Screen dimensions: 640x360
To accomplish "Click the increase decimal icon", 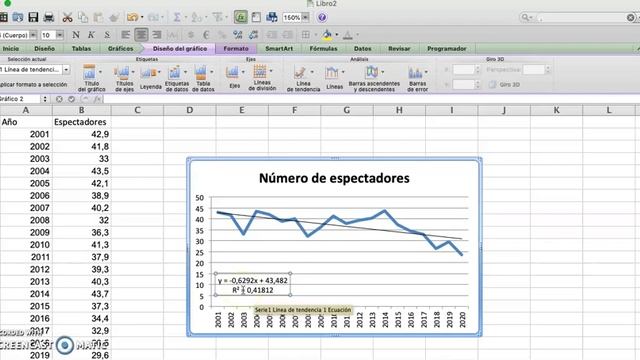I will tap(238, 35).
